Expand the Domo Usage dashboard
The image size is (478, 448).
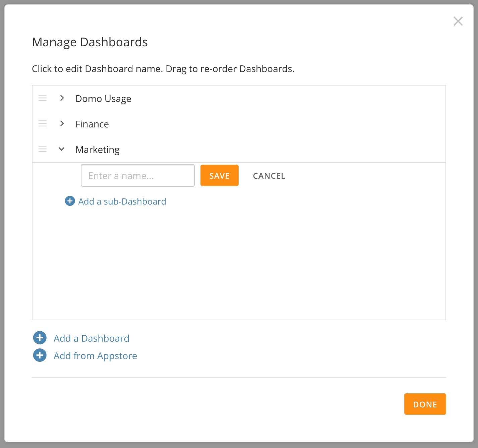[62, 98]
